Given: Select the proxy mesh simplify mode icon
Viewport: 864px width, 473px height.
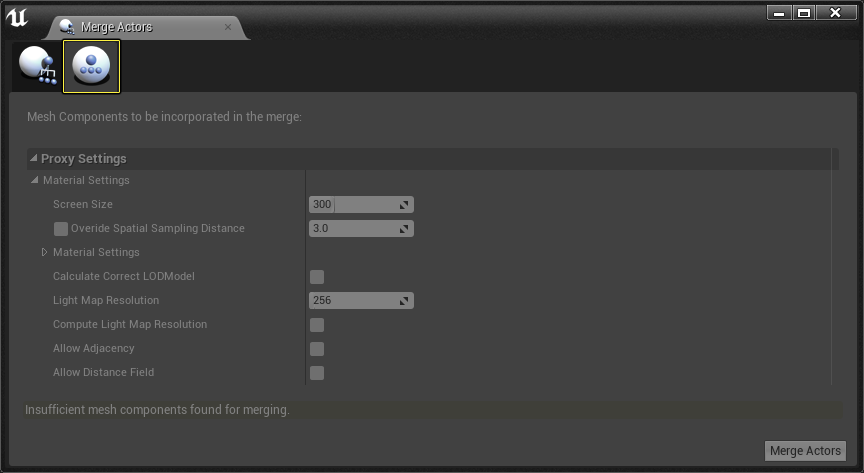Looking at the screenshot, I should coord(91,67).
